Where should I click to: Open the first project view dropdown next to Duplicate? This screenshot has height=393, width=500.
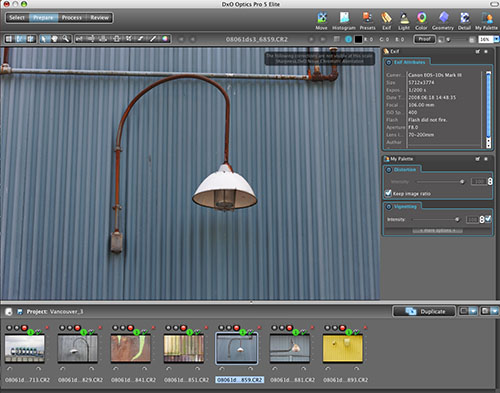pos(473,311)
